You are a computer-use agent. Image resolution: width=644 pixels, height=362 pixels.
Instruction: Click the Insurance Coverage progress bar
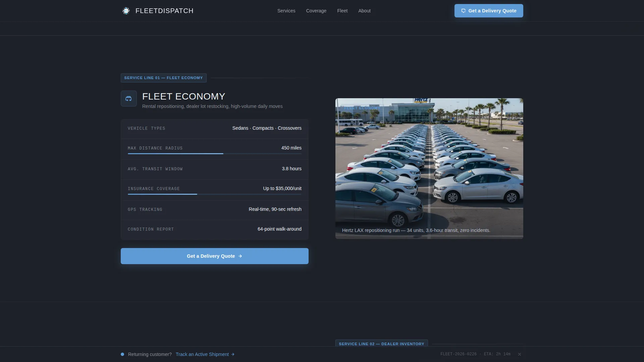click(x=215, y=194)
